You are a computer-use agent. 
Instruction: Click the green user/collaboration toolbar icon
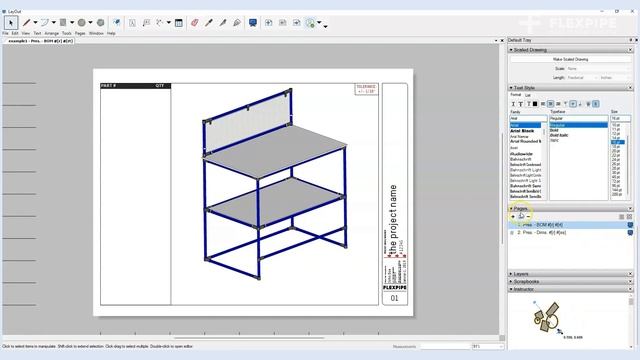click(311, 23)
